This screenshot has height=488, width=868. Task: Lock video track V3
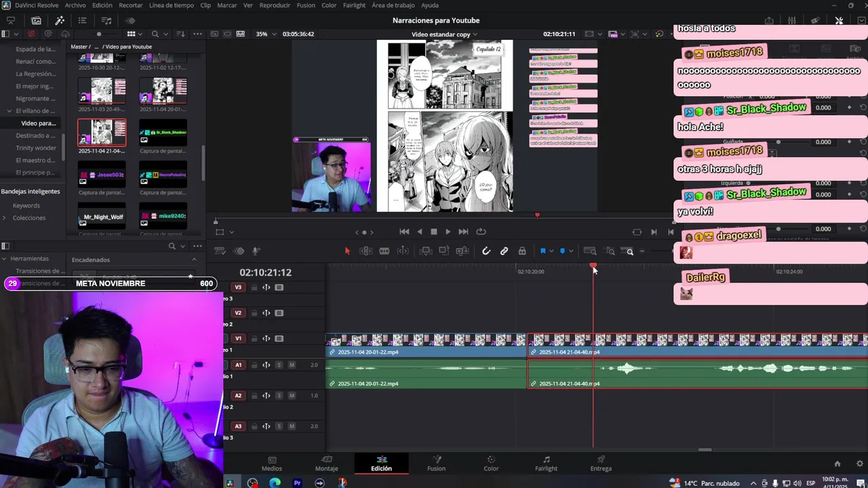[x=254, y=287]
